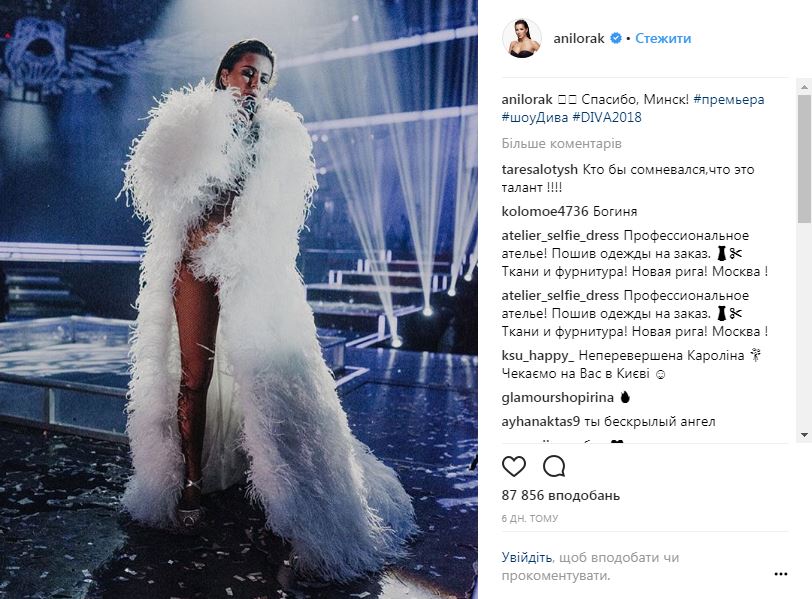The width and height of the screenshot is (812, 599).
Task: View the 87 856 вподобань likes list
Action: click(x=560, y=495)
